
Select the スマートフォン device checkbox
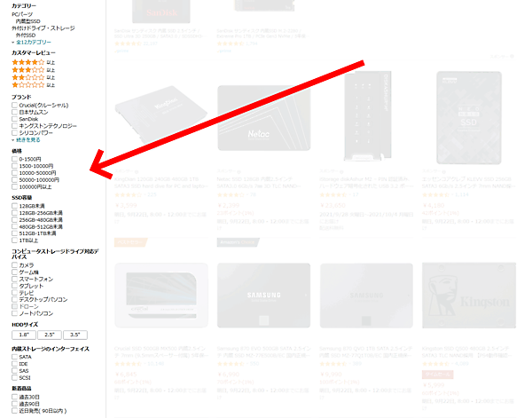tap(14, 280)
